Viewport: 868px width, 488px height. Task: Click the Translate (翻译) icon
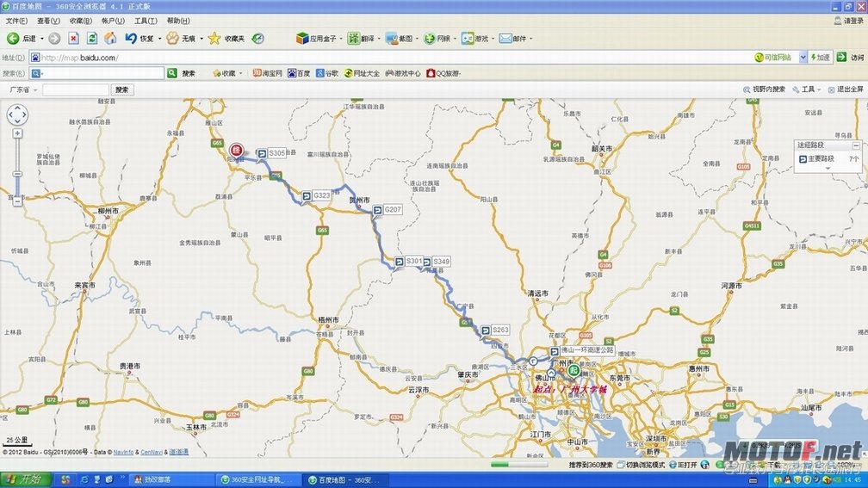354,38
